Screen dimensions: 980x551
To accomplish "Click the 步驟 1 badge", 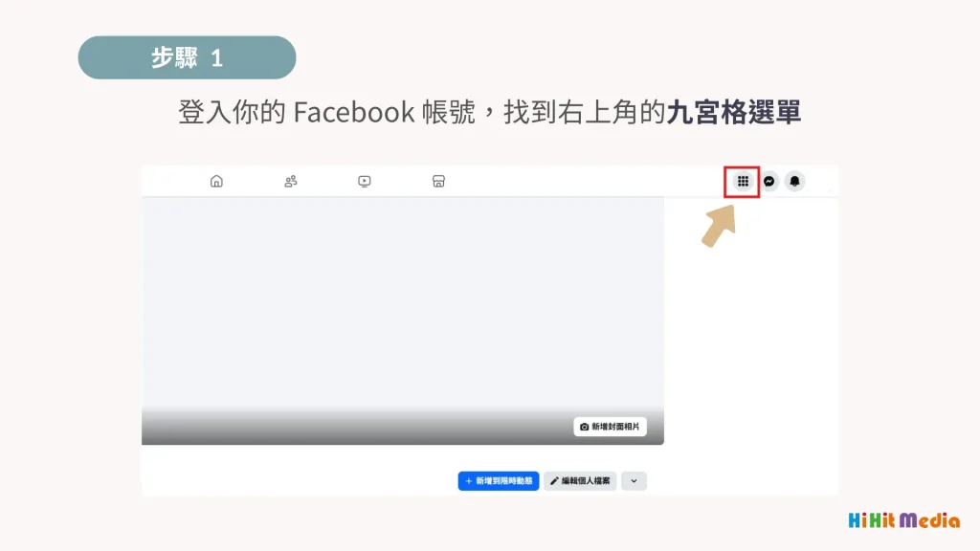I will (x=187, y=57).
